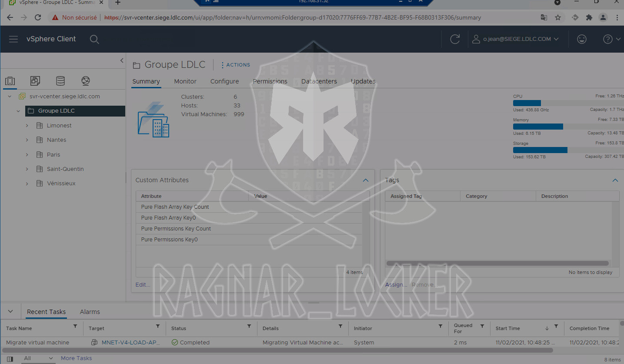Open Chrome three-dot menu
624x364 pixels.
(x=617, y=17)
